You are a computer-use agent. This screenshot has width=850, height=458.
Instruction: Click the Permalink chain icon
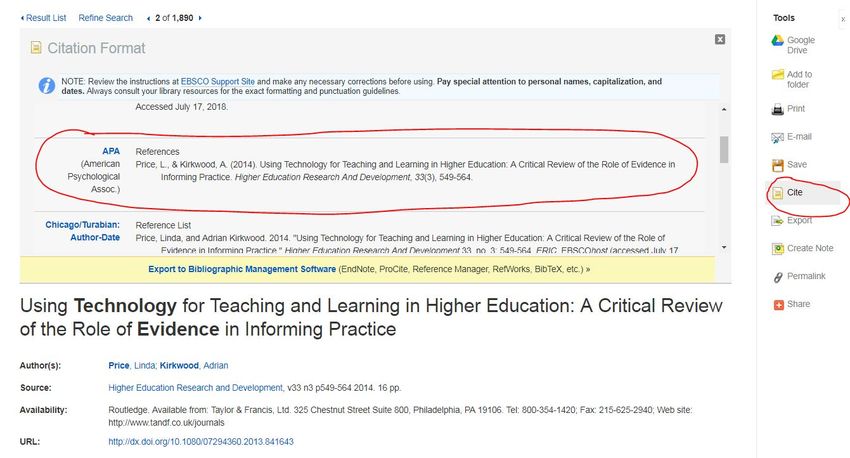click(777, 277)
